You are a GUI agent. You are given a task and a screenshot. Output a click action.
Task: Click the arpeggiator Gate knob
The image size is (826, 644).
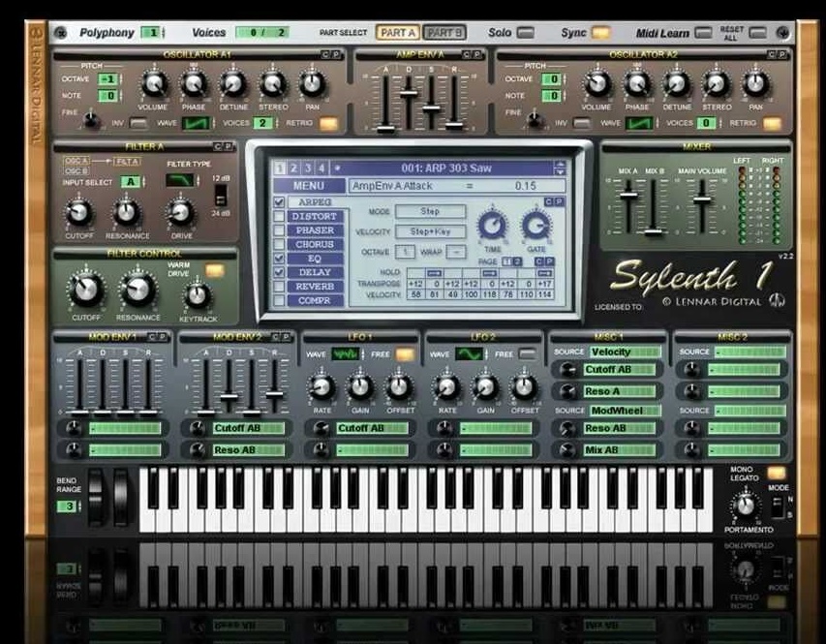[x=535, y=225]
